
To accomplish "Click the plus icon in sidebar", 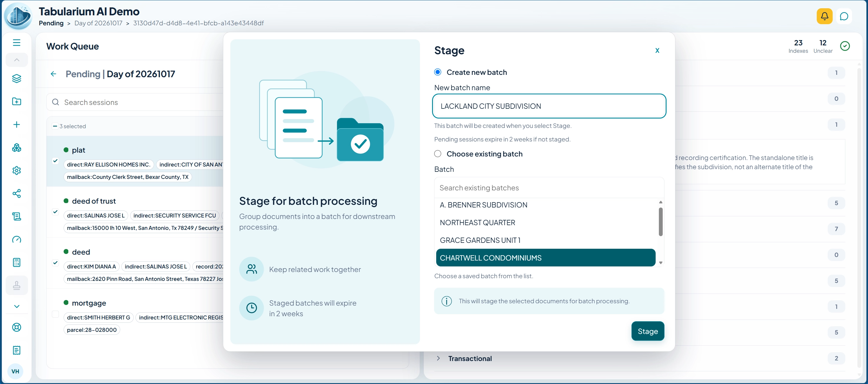I will coord(16,124).
